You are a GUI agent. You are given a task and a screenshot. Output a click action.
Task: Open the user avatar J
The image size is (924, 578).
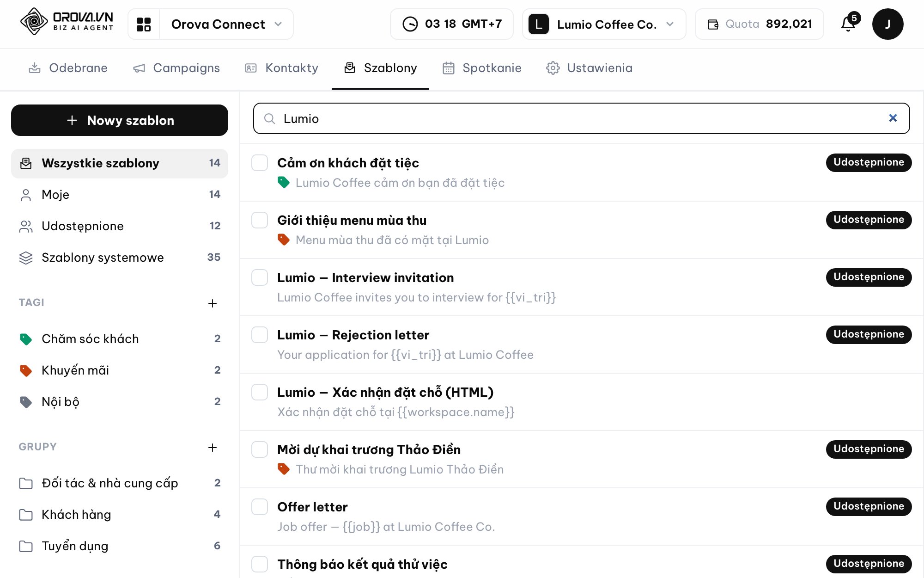pos(888,24)
